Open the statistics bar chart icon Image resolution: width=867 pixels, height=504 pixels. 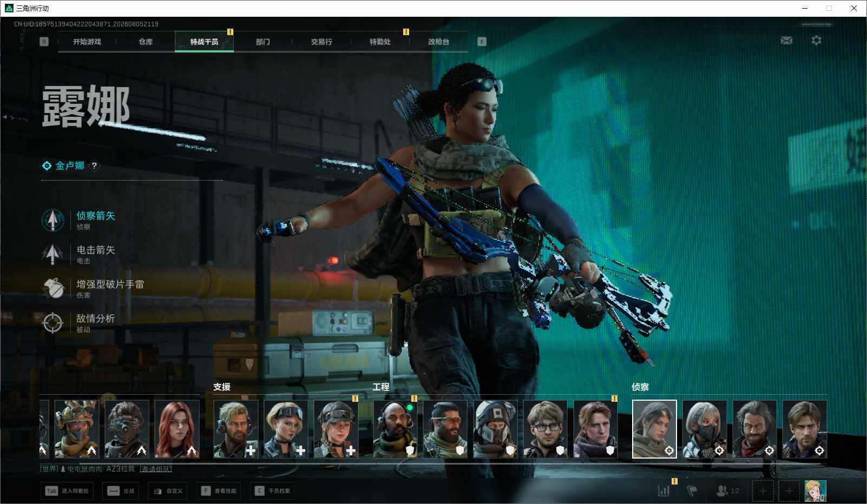click(x=664, y=491)
